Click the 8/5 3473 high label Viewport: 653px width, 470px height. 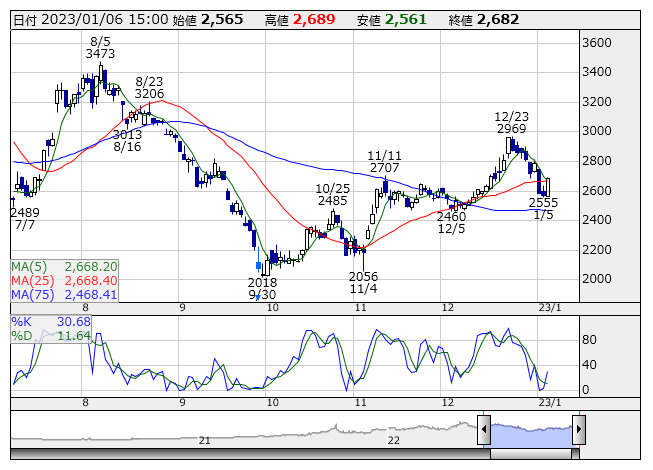[x=100, y=47]
